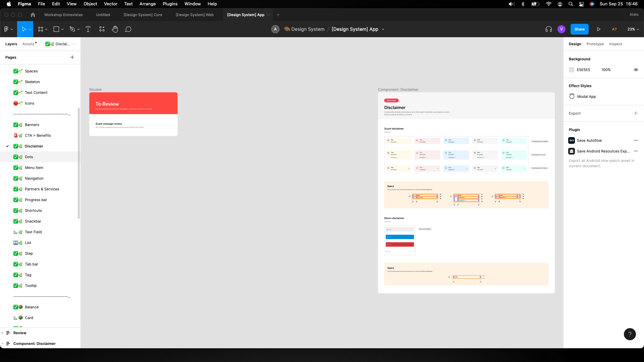Switch to the Prototype tab
The image size is (644, 362).
(x=595, y=44)
